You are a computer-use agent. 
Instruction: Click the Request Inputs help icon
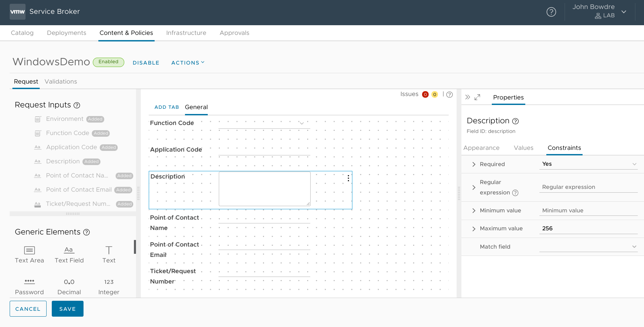pyautogui.click(x=77, y=105)
